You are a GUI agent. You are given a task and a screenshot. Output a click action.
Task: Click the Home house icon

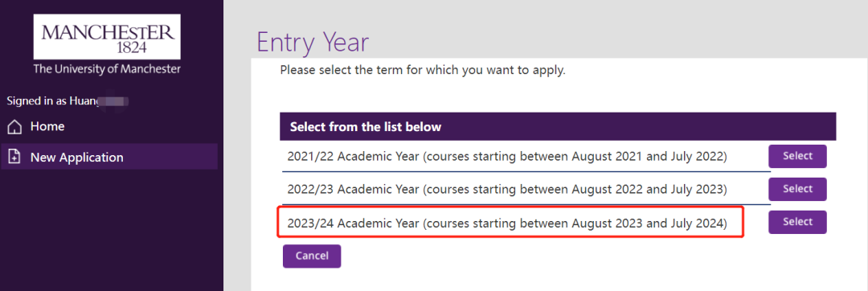[x=15, y=127]
